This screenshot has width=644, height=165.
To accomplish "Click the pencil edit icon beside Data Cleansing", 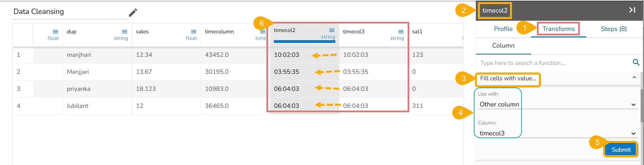I will tap(133, 13).
